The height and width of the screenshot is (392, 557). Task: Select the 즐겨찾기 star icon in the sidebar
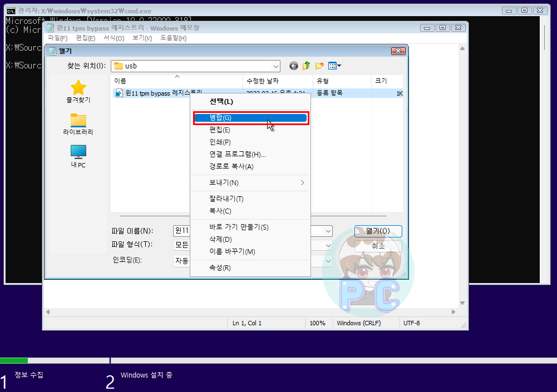tap(78, 87)
